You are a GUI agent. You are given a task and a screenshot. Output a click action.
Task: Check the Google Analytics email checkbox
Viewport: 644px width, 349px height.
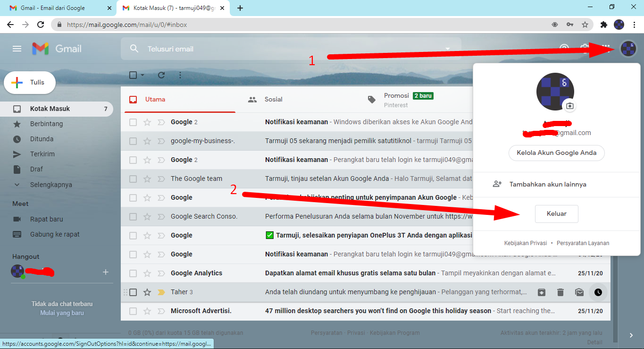133,273
